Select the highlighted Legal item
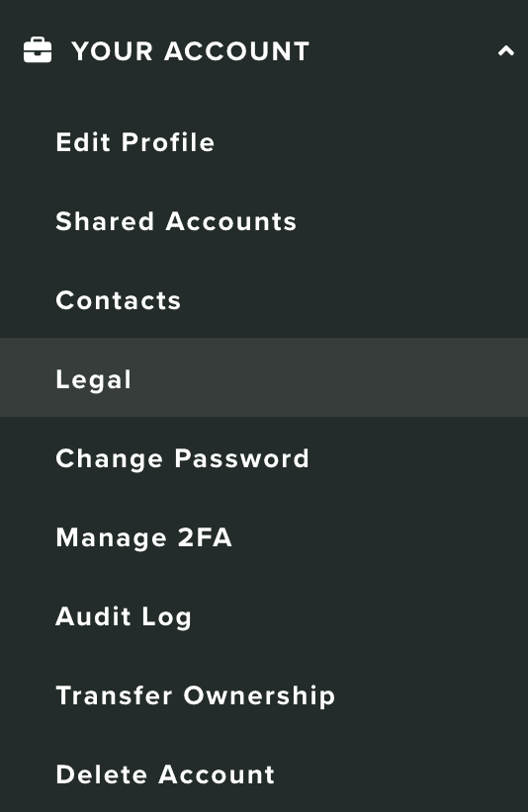This screenshot has height=812, width=528. tap(264, 377)
